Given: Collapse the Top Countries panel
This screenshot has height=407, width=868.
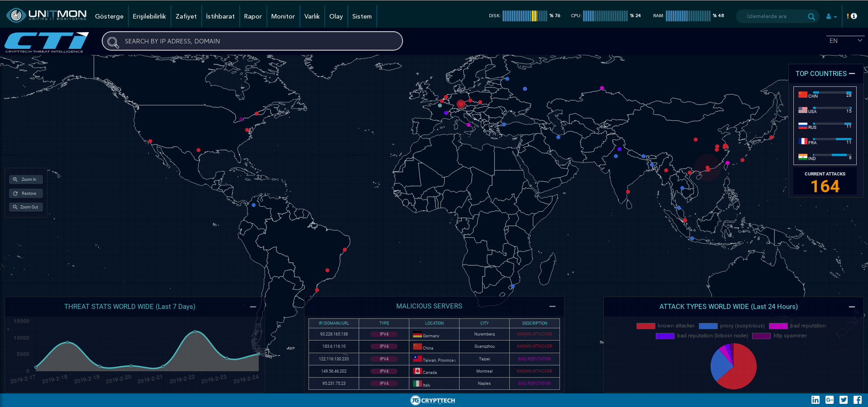Looking at the screenshot, I should click(852, 73).
